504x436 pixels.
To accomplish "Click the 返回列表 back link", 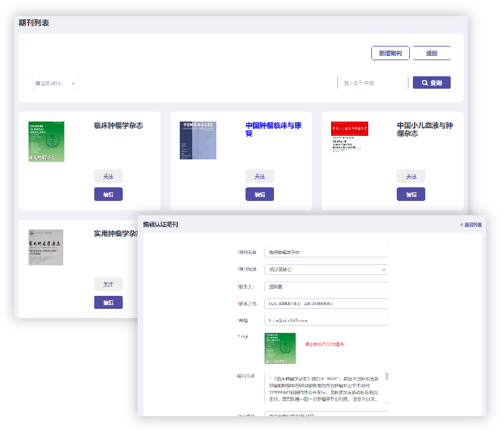I will (471, 225).
